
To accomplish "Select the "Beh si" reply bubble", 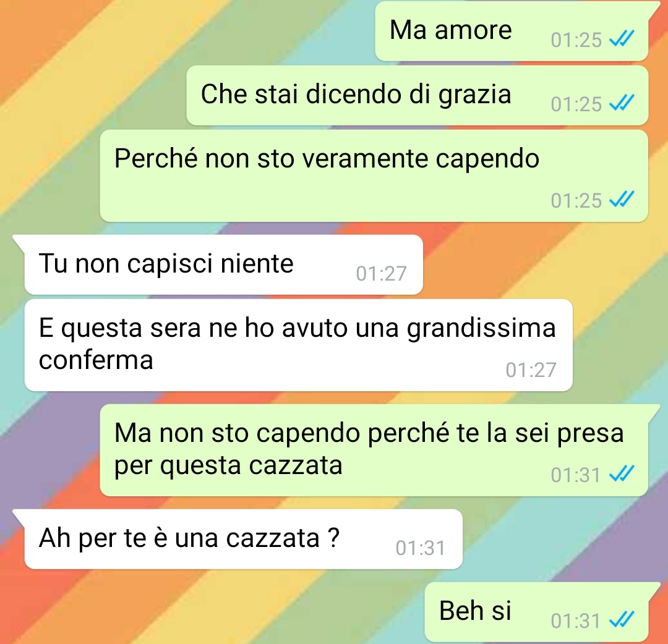I will [536, 612].
